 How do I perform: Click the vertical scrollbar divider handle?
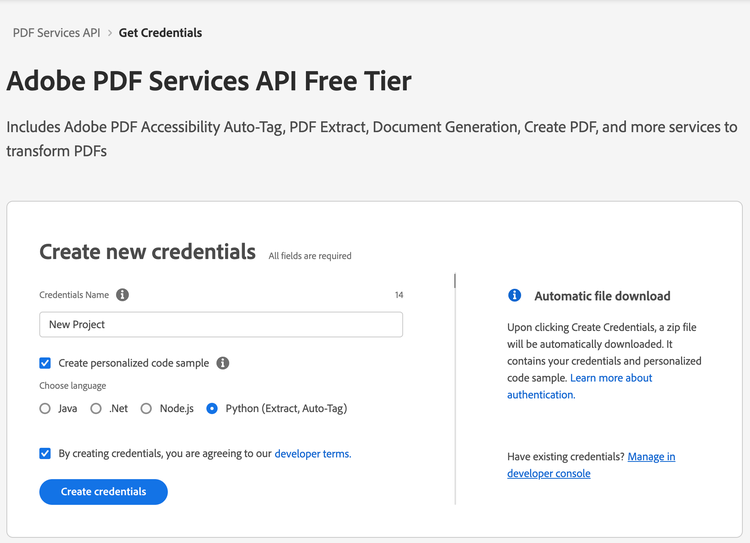(x=455, y=281)
